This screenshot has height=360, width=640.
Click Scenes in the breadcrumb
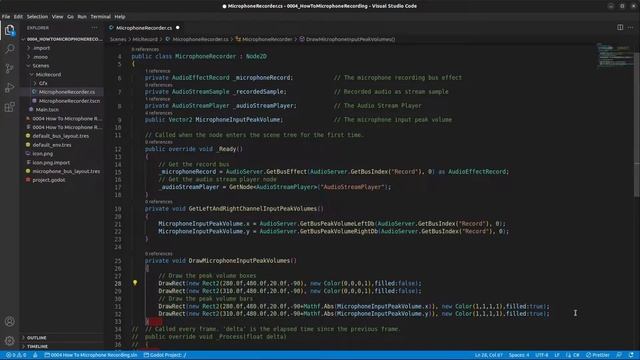pyautogui.click(x=118, y=39)
